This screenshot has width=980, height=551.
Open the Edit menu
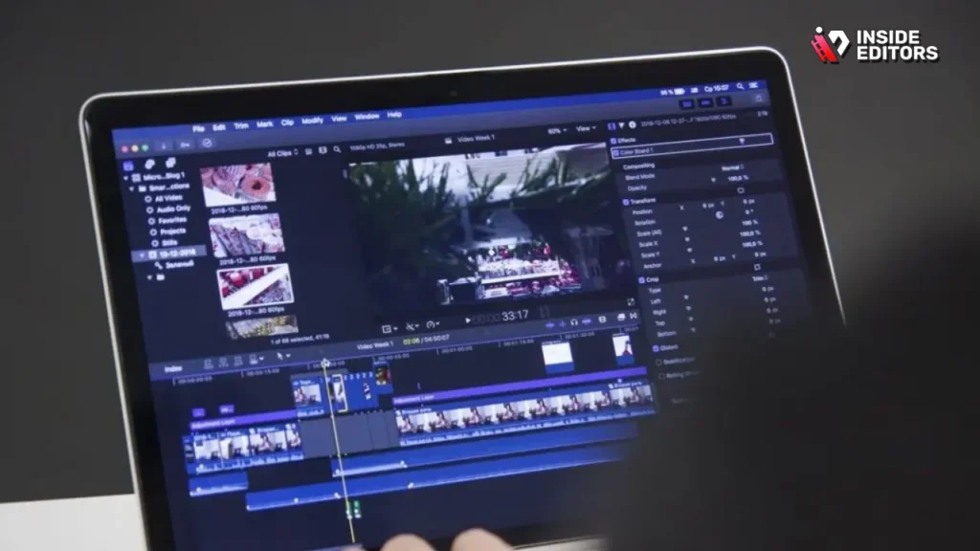click(x=219, y=127)
